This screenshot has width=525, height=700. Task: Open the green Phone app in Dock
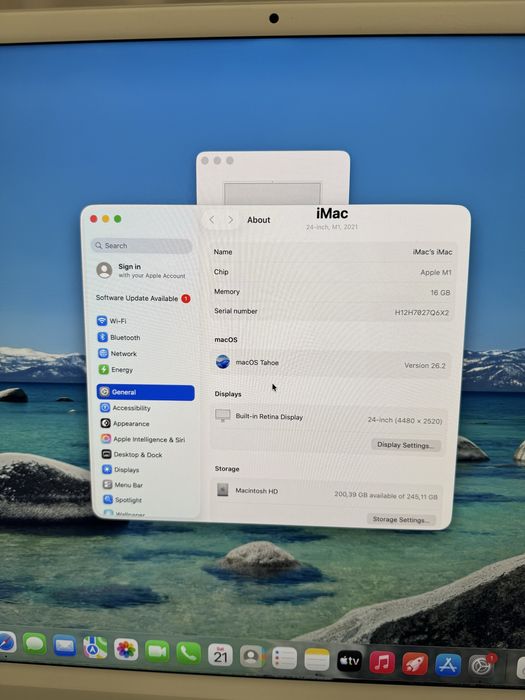(x=188, y=653)
